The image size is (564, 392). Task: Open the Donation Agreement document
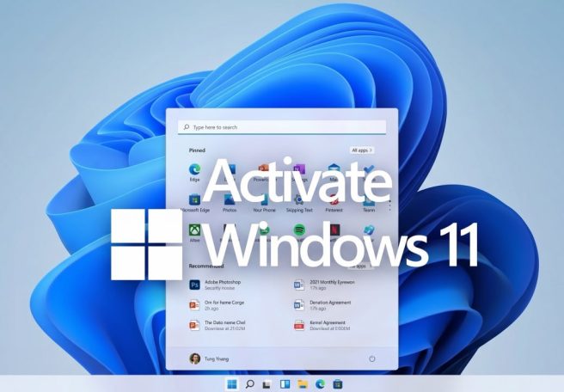coord(322,305)
